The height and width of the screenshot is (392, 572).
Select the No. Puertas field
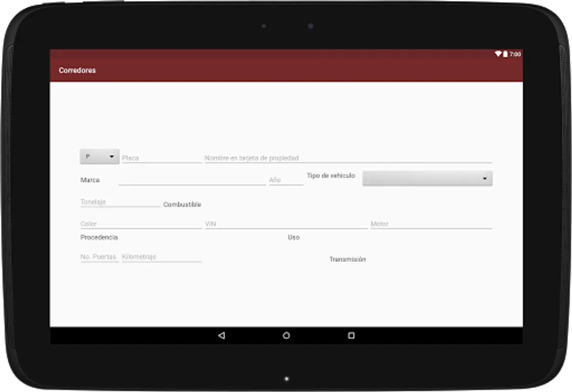pos(99,257)
